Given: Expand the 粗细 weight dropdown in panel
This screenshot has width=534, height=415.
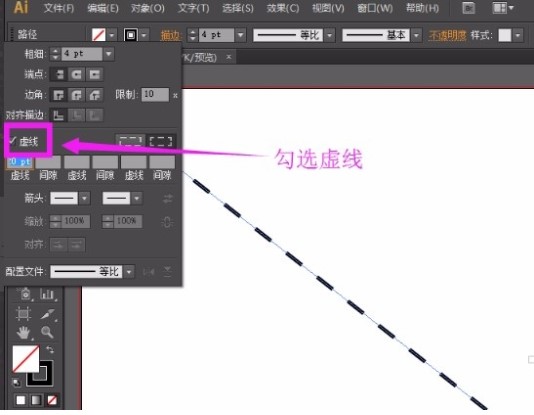Looking at the screenshot, I should (x=109, y=54).
